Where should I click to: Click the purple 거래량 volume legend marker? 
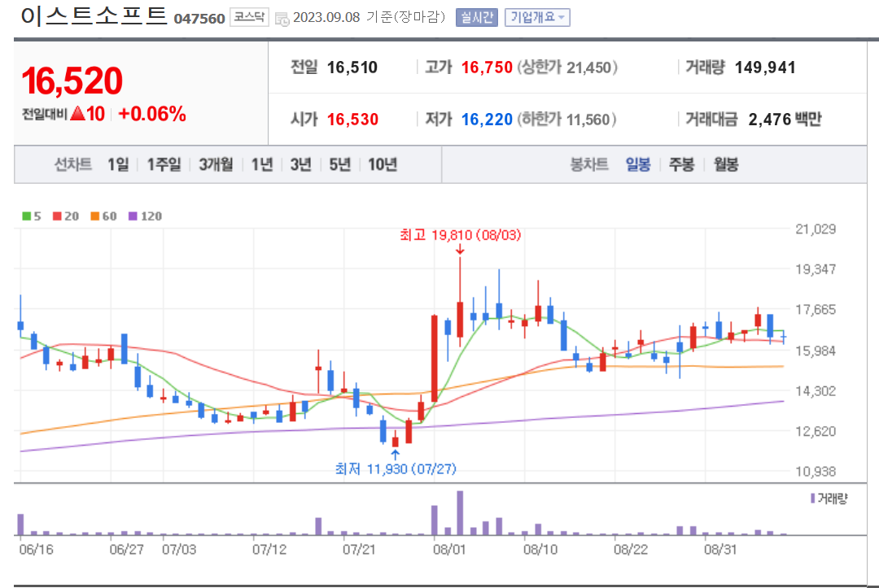coord(813,498)
